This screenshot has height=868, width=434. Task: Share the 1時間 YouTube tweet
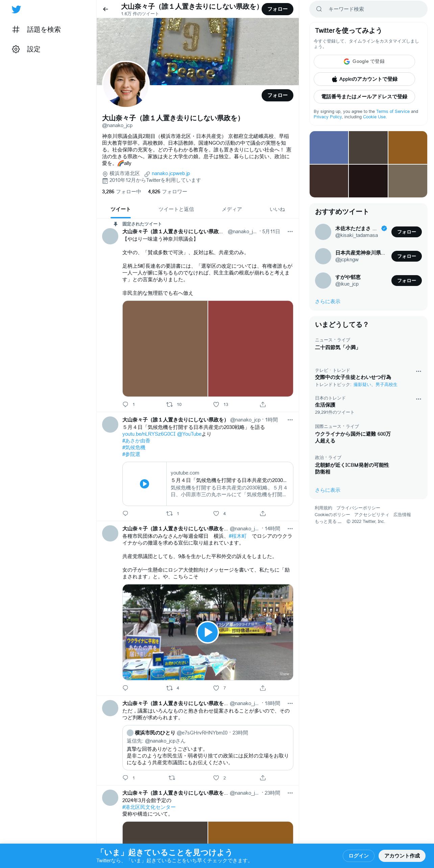263,513
